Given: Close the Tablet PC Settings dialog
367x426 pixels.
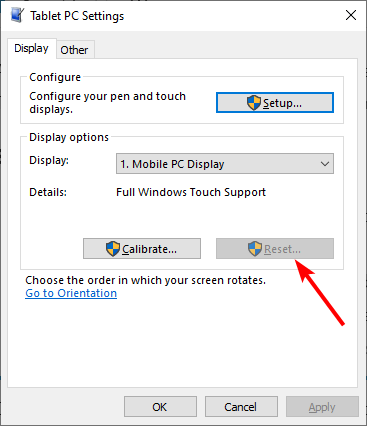Looking at the screenshot, I should (x=351, y=15).
